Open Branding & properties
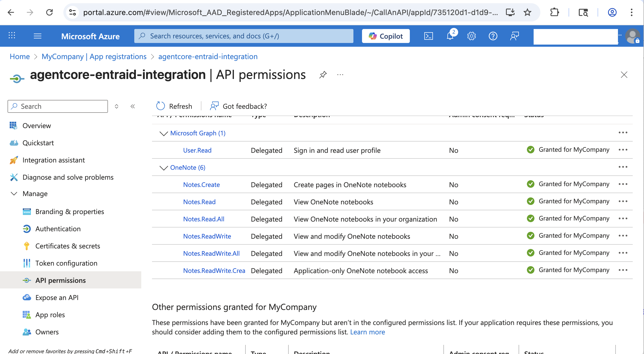Viewport: 644px width, 354px height. pyautogui.click(x=70, y=212)
